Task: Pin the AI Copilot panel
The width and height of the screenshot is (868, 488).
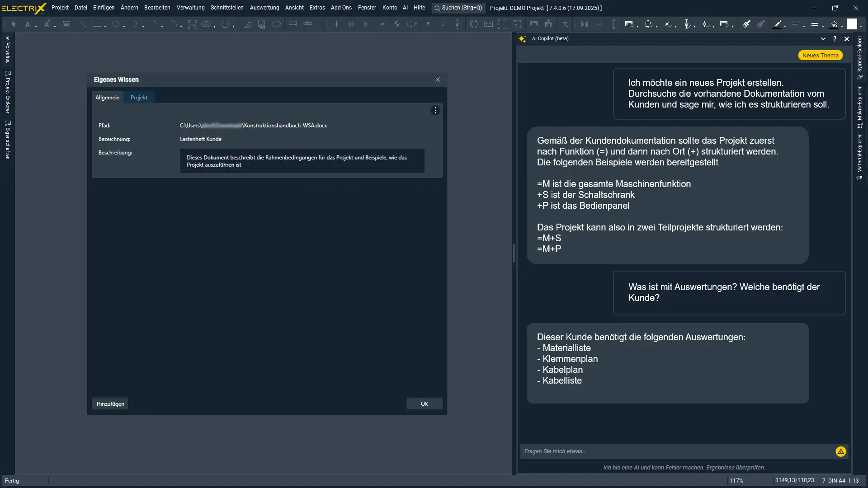Action: pyautogui.click(x=835, y=39)
